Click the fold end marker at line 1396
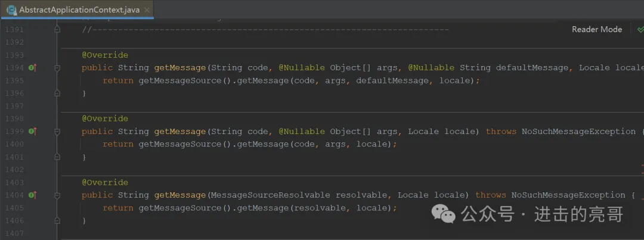 57,93
